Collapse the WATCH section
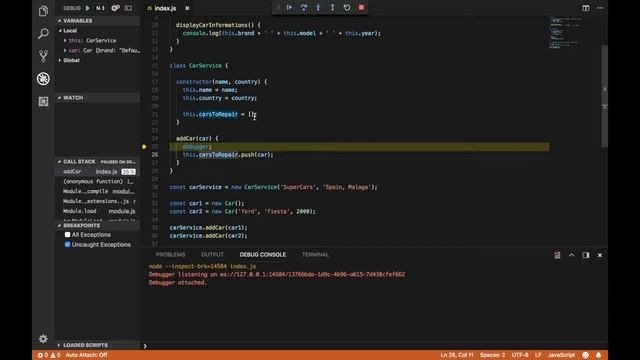 click(98, 98)
